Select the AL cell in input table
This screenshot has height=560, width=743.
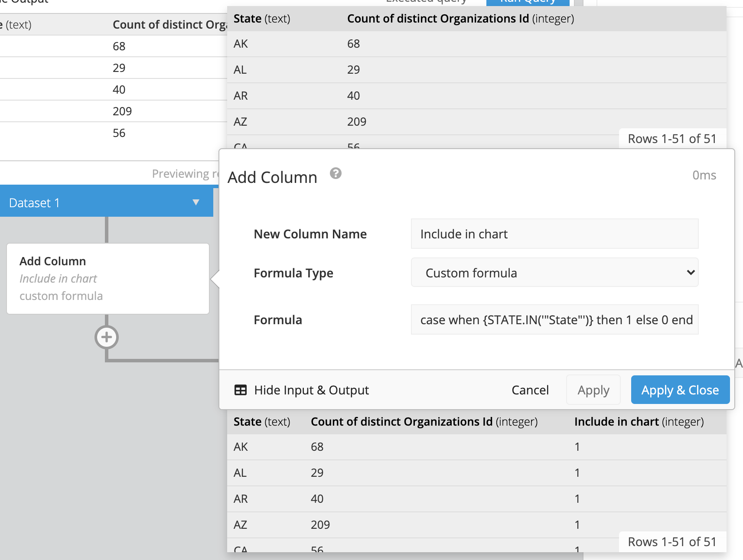[240, 70]
